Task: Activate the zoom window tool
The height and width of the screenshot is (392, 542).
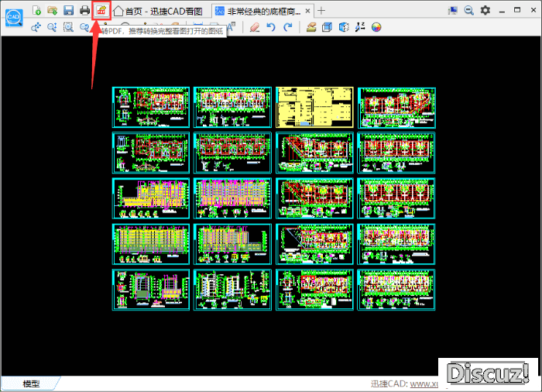Action: 69,27
